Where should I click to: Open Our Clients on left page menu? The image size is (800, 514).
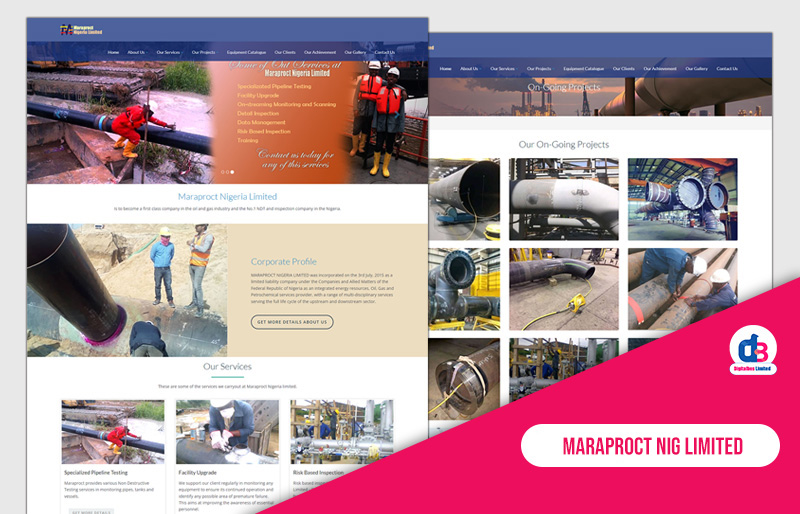[285, 52]
